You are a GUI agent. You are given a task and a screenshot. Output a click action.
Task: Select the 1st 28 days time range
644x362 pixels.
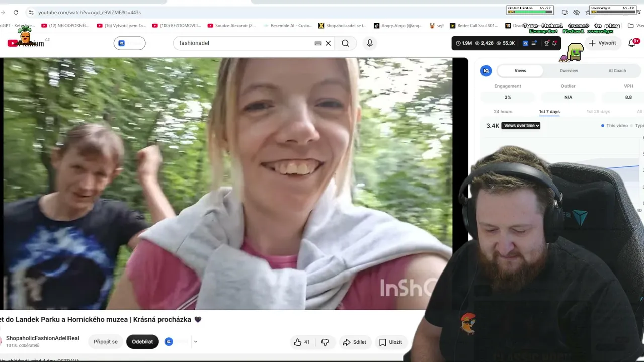tap(598, 112)
